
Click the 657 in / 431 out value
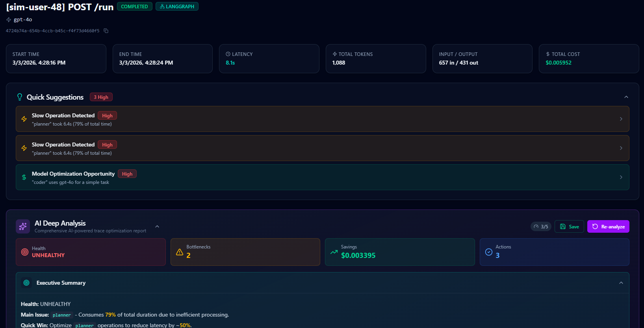click(458, 63)
